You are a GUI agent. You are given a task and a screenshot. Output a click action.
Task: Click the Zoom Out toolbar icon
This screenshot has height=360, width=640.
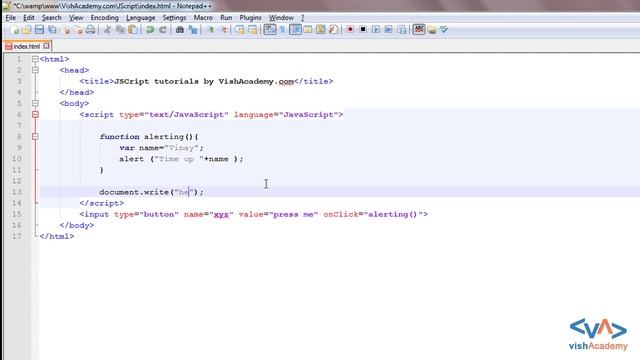pos(223,30)
